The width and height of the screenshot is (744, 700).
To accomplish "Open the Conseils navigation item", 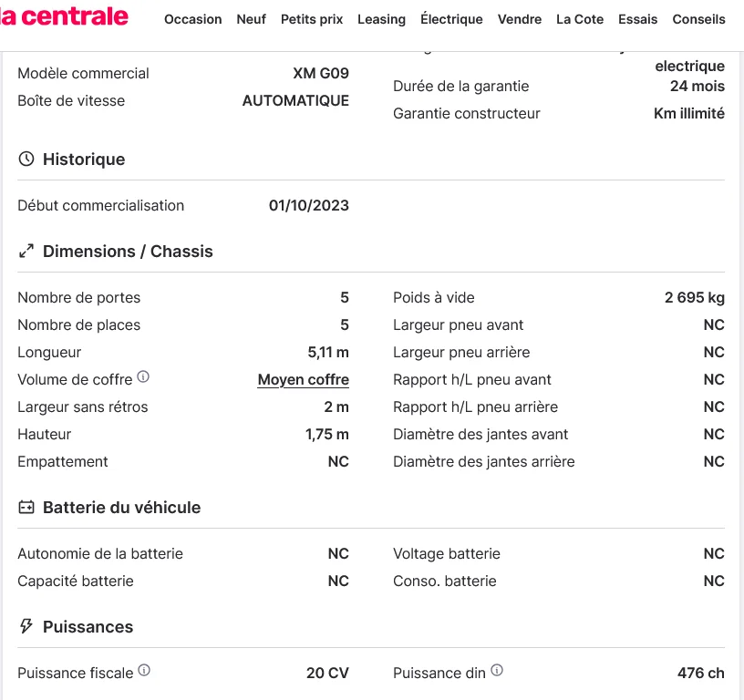I will [699, 19].
